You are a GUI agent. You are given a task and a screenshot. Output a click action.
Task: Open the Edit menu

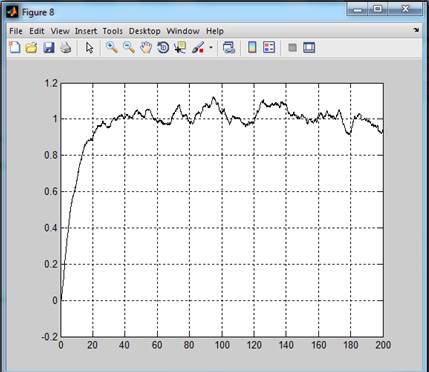pos(37,31)
